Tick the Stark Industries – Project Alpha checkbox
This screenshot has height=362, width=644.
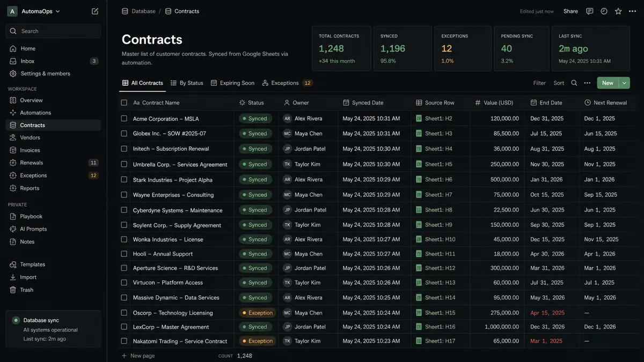click(x=124, y=180)
